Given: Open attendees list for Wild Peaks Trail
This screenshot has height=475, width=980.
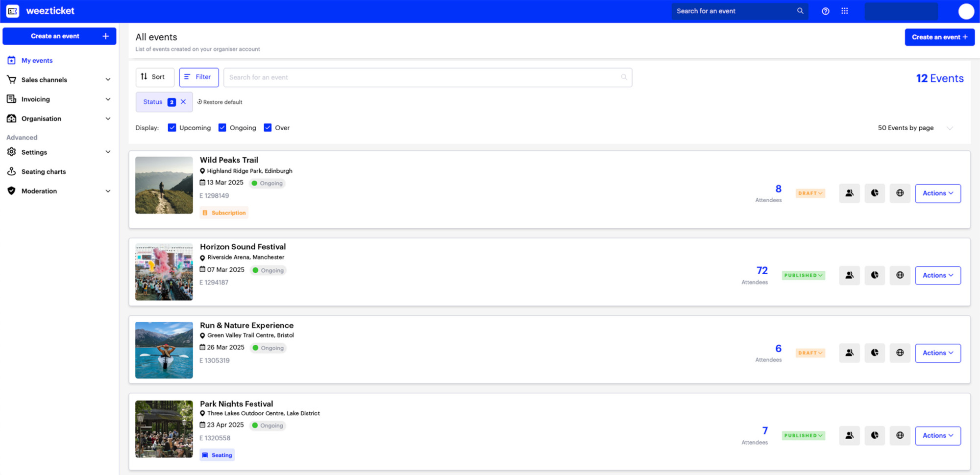Looking at the screenshot, I should click(850, 193).
